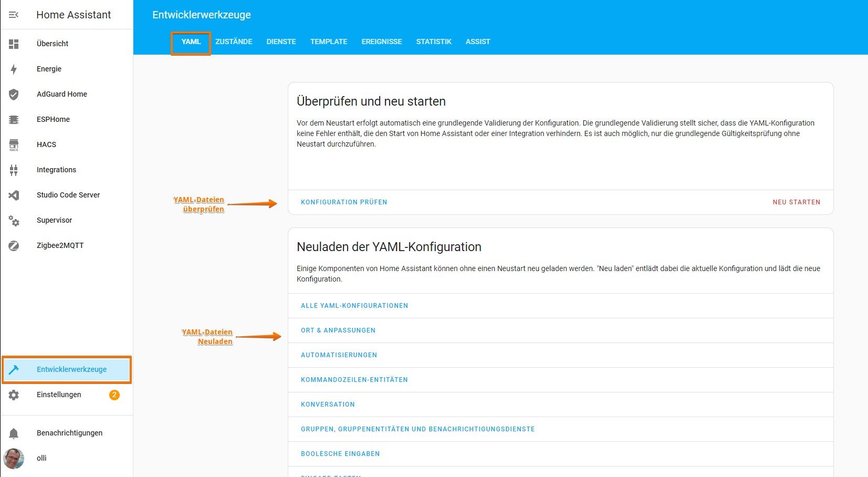
Task: Open Einstellungen in the sidebar
Action: tap(67, 395)
